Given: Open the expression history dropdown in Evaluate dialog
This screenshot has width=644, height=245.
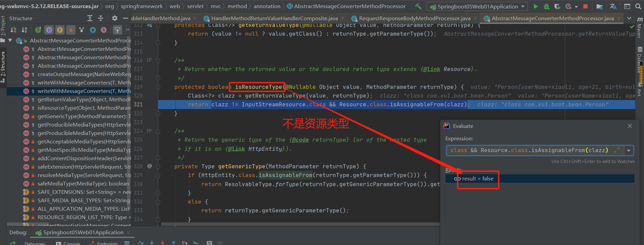Looking at the screenshot, I should click(629, 150).
